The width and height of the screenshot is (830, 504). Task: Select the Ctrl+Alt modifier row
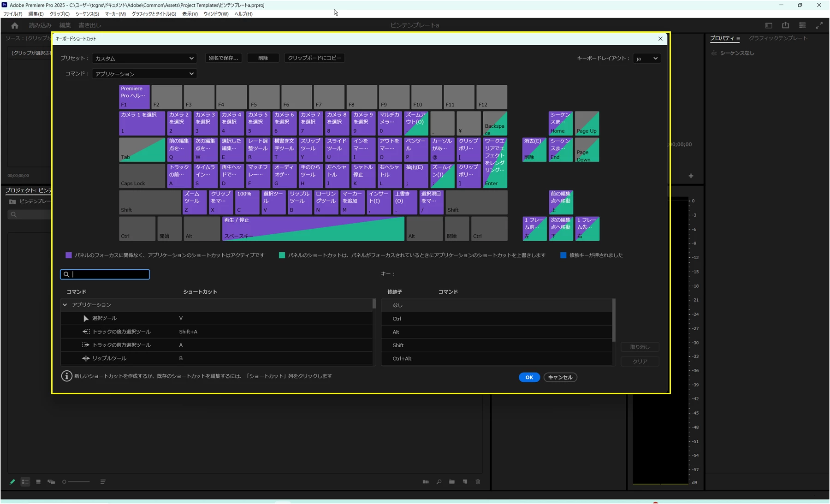tap(497, 359)
